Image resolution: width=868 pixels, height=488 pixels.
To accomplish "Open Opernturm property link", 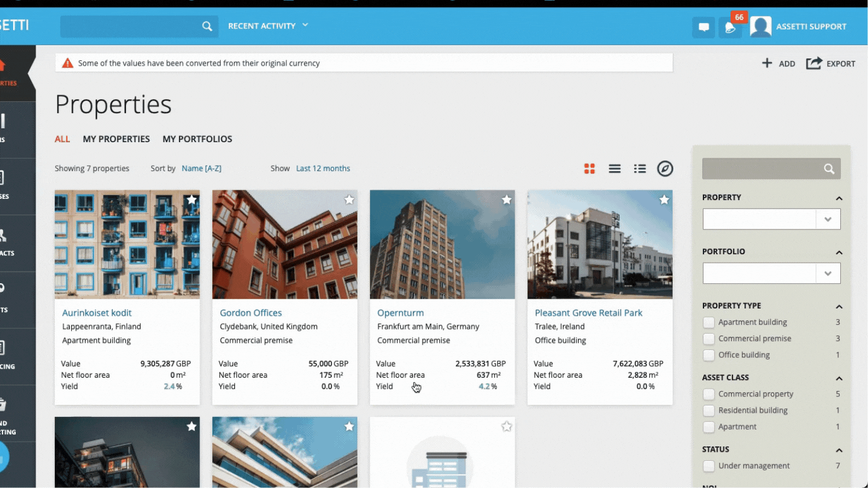I will coord(400,313).
